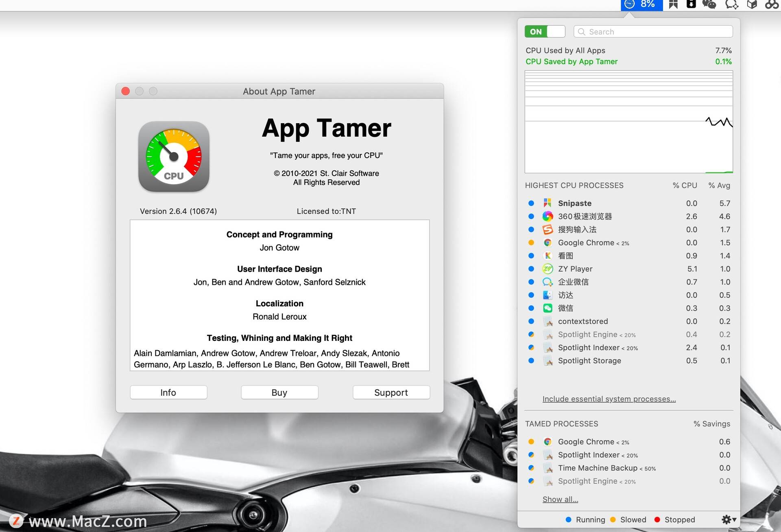
Task: Click the Version 2.6.4 (10674) text
Action: point(178,211)
